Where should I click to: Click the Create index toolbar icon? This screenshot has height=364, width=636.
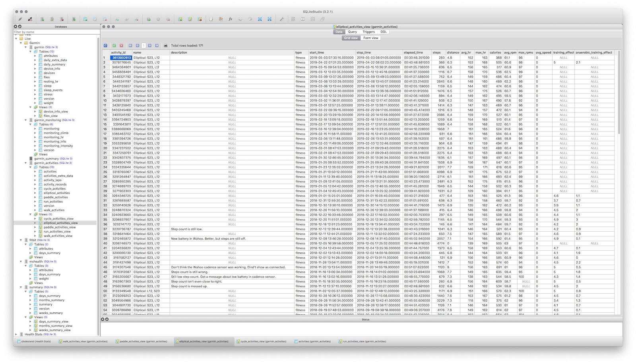(117, 19)
